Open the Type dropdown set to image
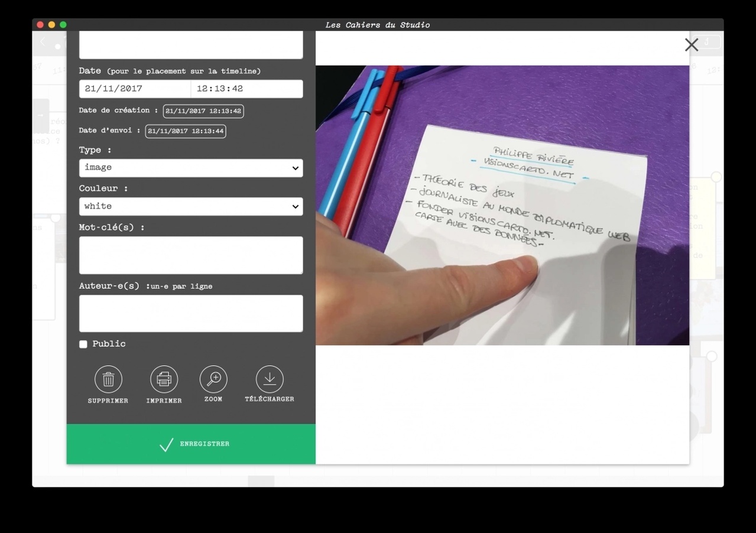This screenshot has width=756, height=533. [x=190, y=168]
